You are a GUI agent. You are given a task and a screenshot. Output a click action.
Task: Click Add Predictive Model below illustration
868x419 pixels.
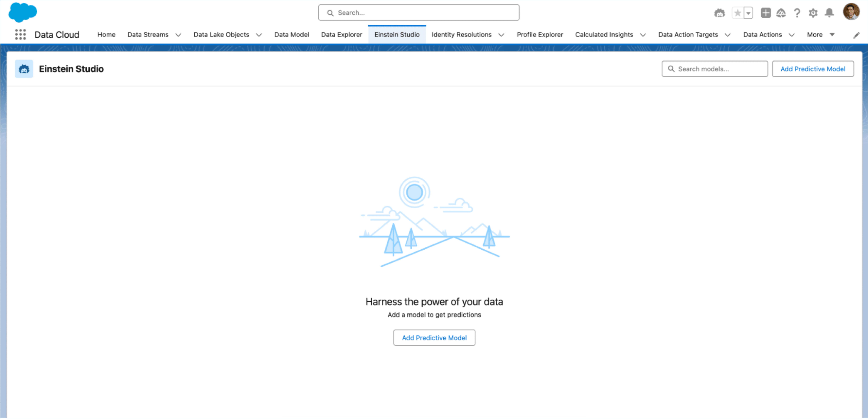434,338
